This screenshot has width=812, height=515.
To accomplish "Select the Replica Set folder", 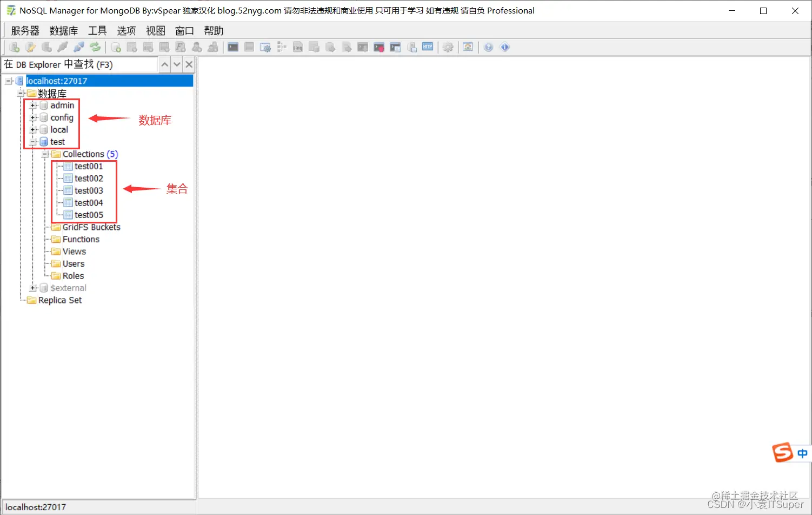I will 60,300.
